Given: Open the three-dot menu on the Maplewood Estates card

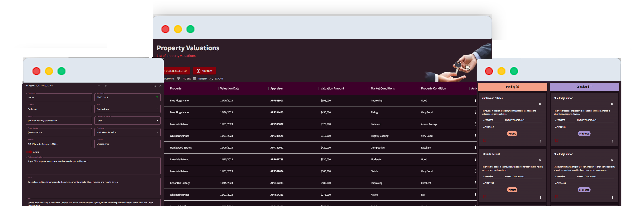Looking at the screenshot, I should [x=540, y=141].
